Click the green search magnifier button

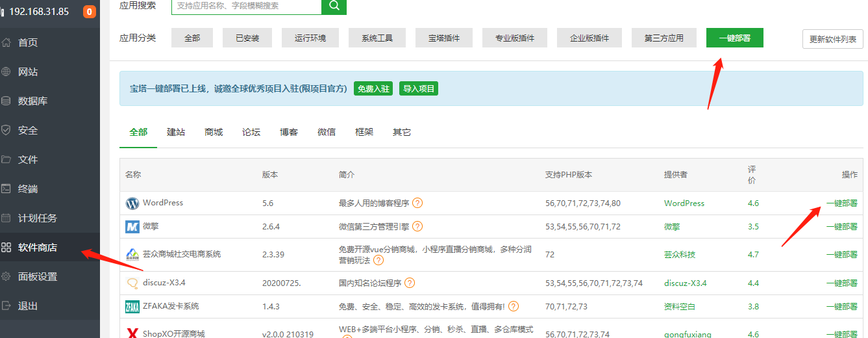pos(334,6)
